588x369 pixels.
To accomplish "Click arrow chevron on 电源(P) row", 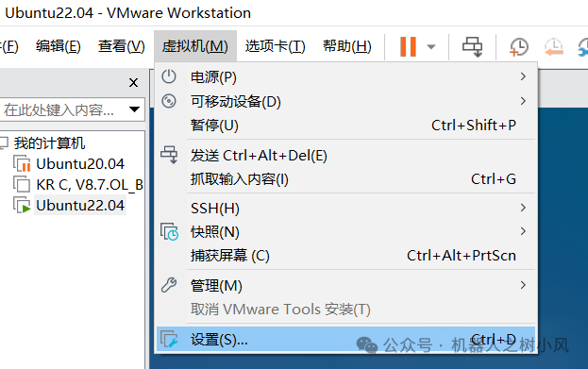I will (x=523, y=76).
